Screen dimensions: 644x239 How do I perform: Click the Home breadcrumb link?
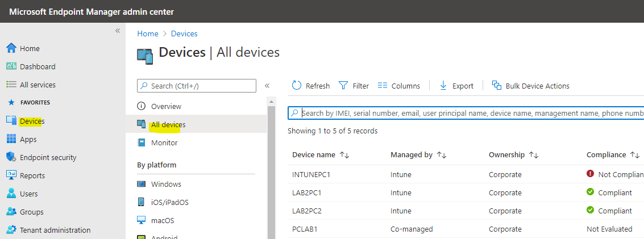[x=148, y=33]
